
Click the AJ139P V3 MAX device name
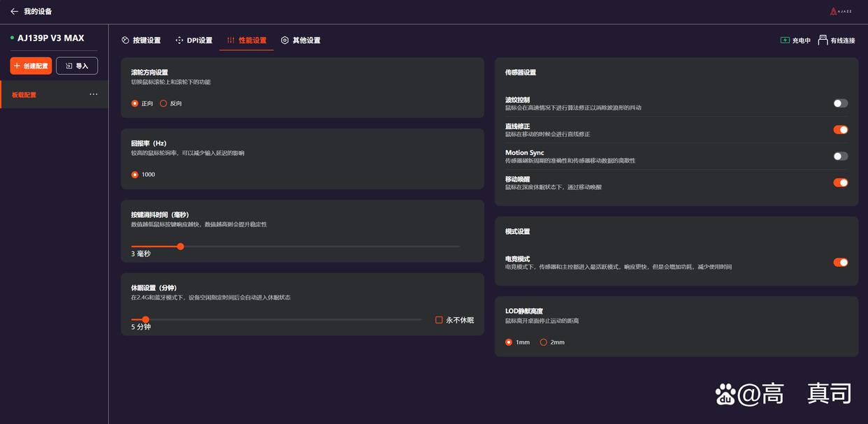[51, 38]
